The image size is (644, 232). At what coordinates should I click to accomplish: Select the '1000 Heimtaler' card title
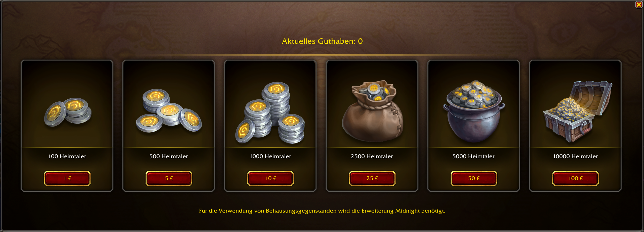(270, 156)
